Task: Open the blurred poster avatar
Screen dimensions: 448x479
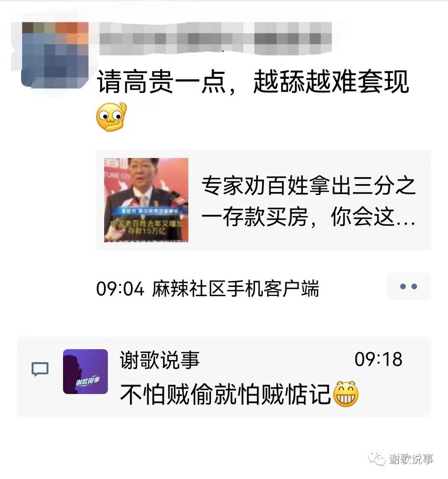Action: [55, 55]
